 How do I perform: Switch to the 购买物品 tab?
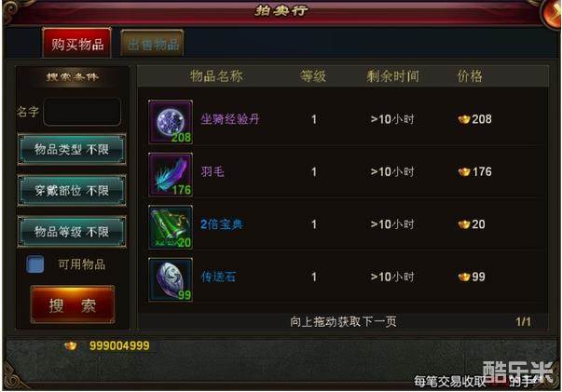point(76,43)
